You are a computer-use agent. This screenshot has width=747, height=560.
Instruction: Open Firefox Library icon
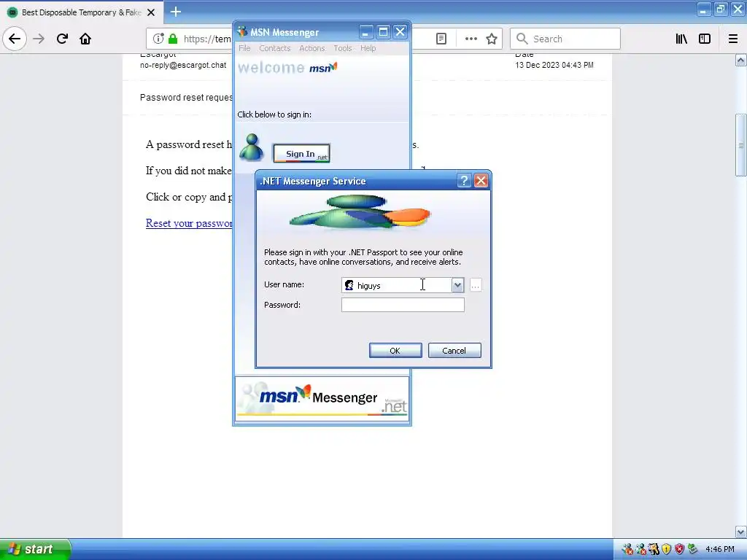click(x=681, y=39)
